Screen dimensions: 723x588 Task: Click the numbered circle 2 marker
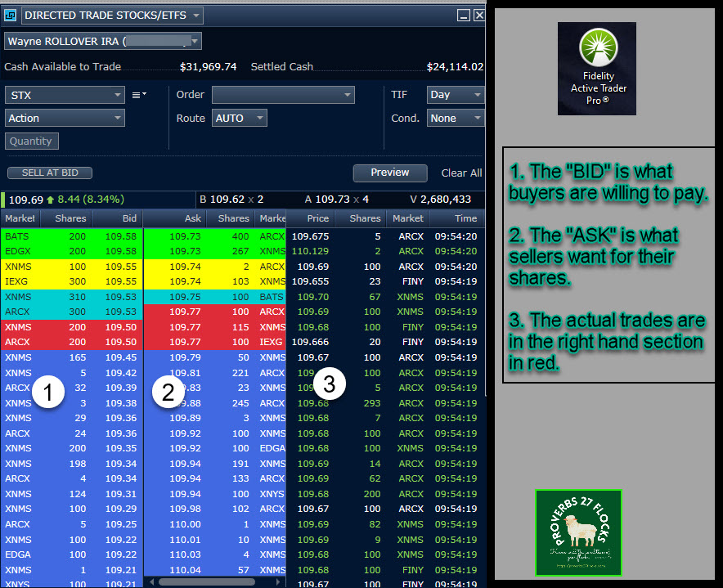[168, 393]
